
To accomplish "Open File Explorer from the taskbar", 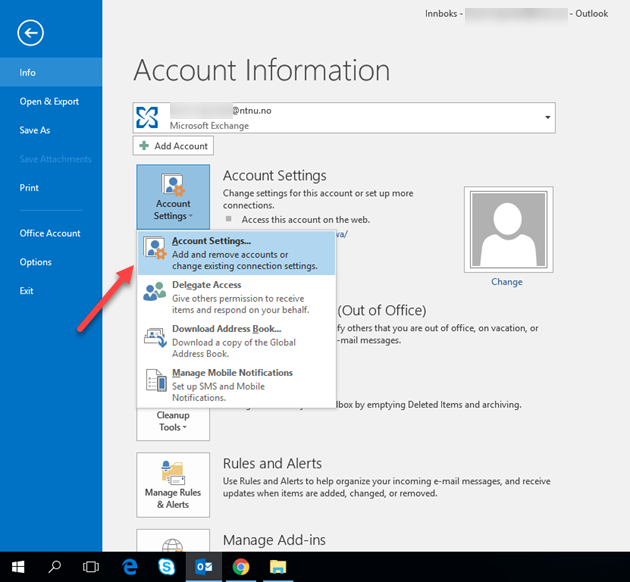I will pyautogui.click(x=278, y=567).
